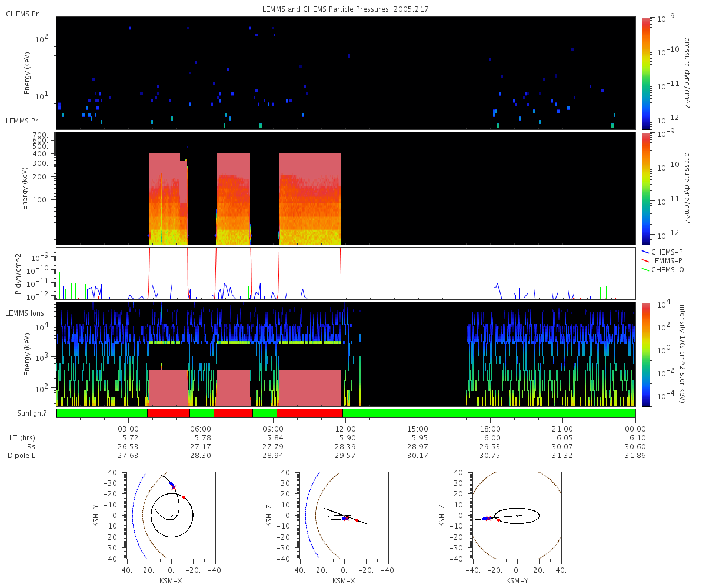706x588 pixels.
Task: Click the KSM-Y versus KSM-Z orbit plot
Action: coord(517,516)
